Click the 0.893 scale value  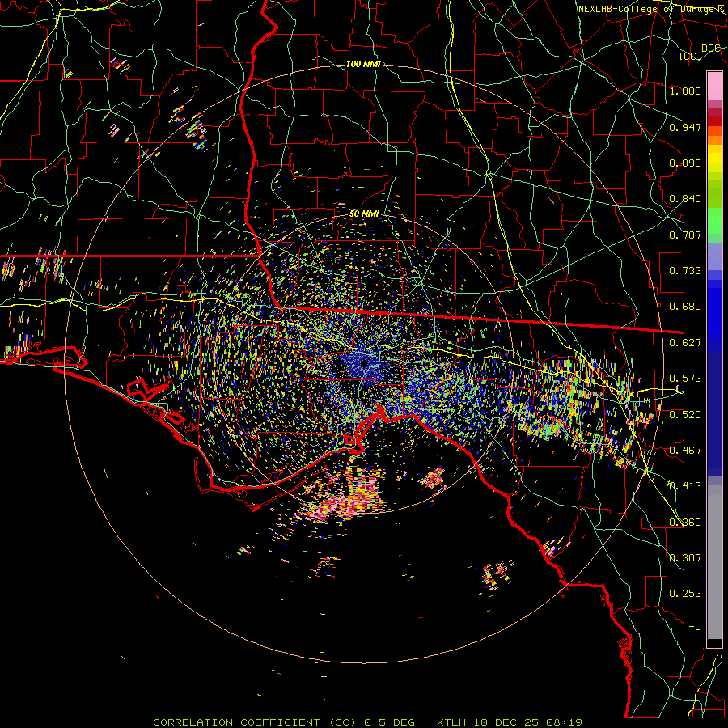pyautogui.click(x=685, y=163)
